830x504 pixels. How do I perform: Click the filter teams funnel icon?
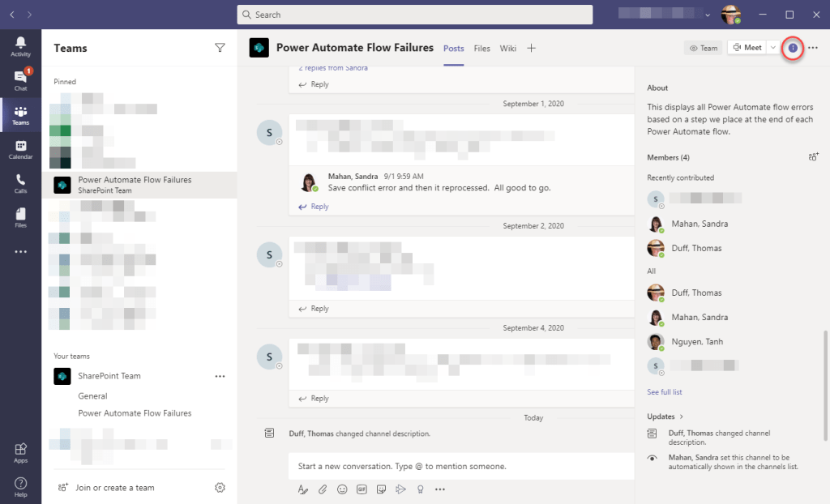(220, 48)
